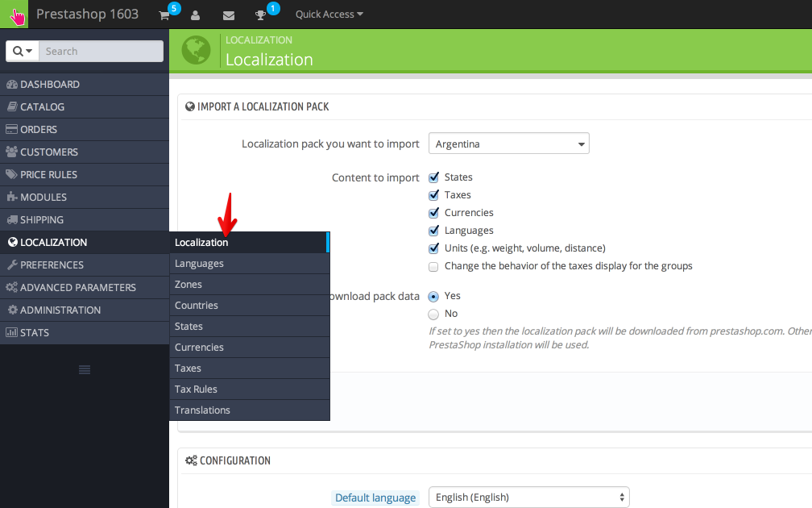
Task: Enable Change the behavior of taxes checkbox
Action: (434, 266)
